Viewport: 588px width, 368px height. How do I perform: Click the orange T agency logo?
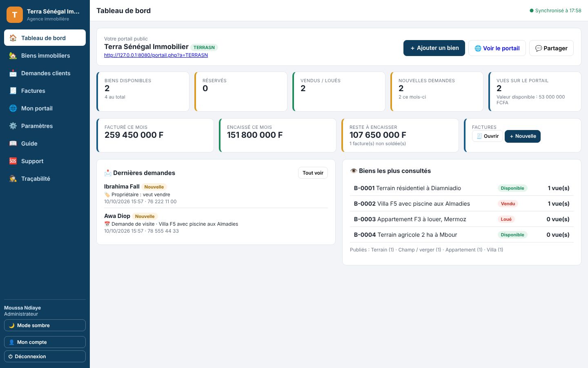(x=15, y=15)
